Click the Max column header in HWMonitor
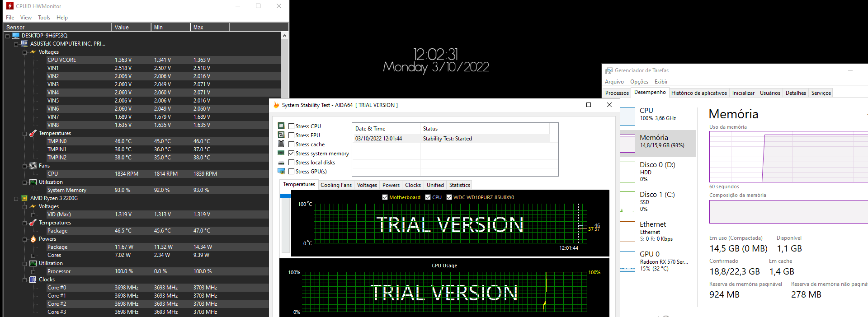 210,27
